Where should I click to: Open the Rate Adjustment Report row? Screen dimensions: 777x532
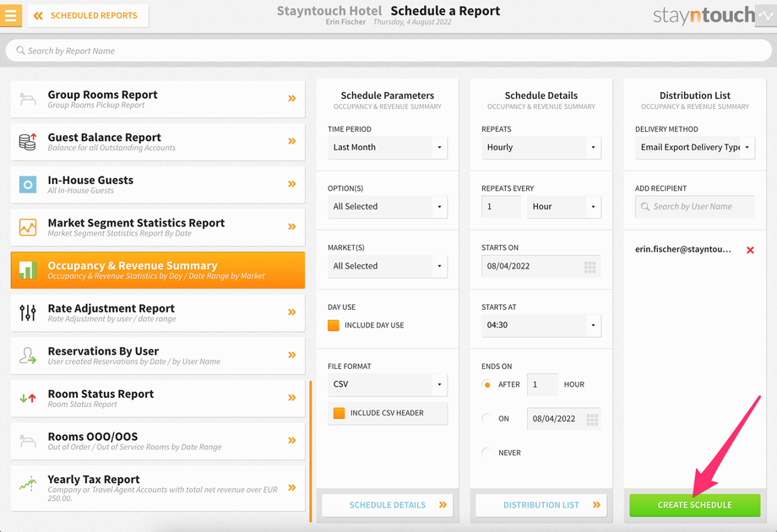[158, 313]
